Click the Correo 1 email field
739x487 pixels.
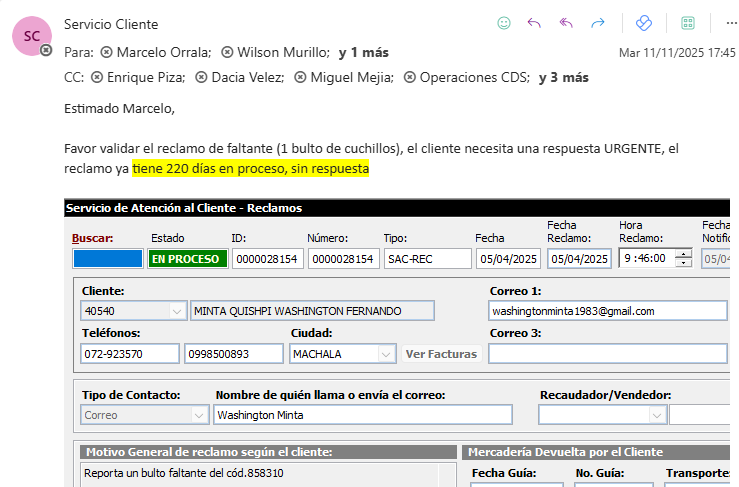pos(607,311)
